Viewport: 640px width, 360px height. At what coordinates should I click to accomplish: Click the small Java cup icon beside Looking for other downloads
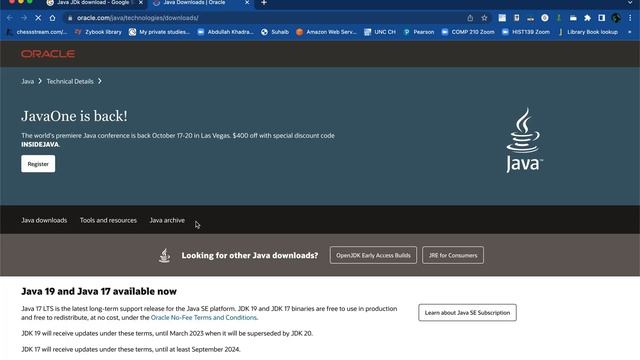tap(164, 256)
